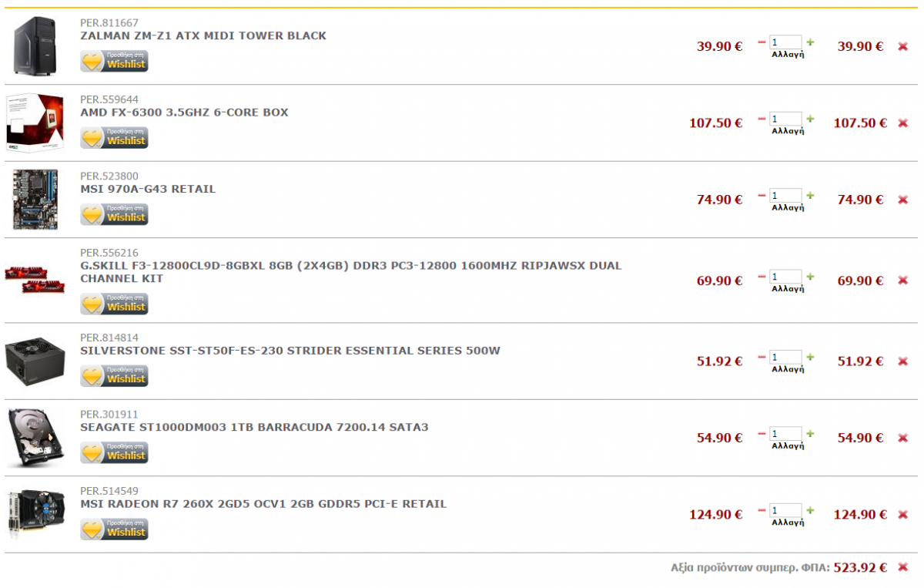This screenshot has height=588, width=924.
Task: Decrease quantity of the Silverstone Strider PSU
Action: [762, 358]
